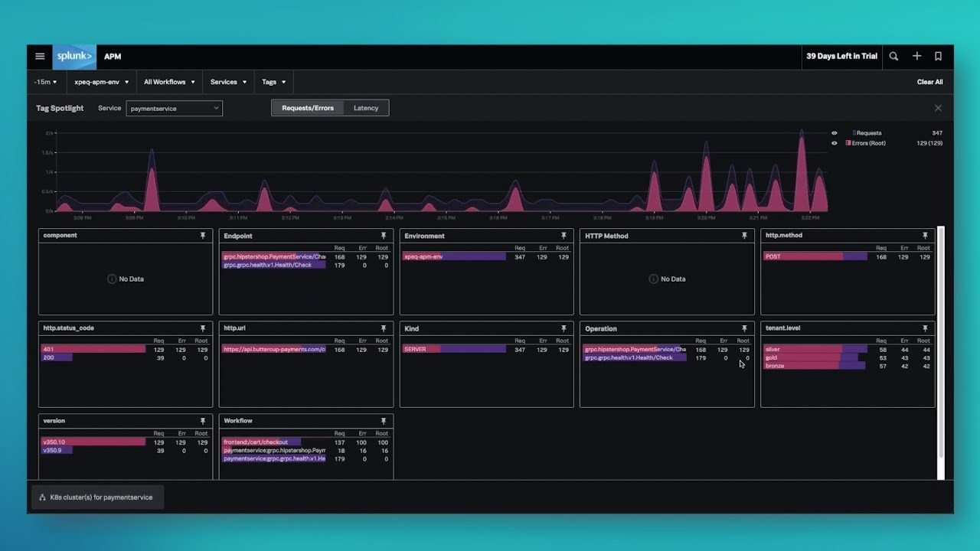Select the xpeq-apm-env Environment bar
This screenshot has height=551, width=980.
[x=454, y=257]
